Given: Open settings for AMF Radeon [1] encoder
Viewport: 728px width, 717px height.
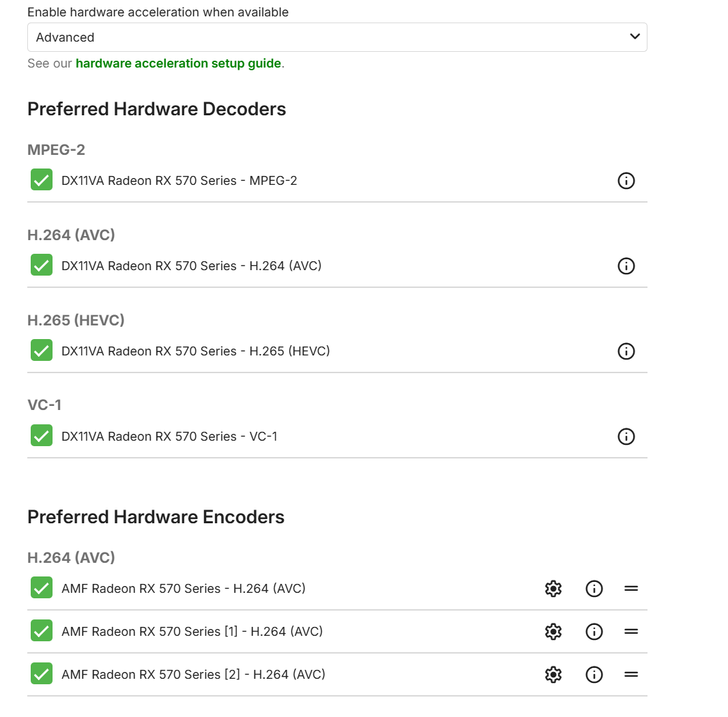Looking at the screenshot, I should coord(553,632).
